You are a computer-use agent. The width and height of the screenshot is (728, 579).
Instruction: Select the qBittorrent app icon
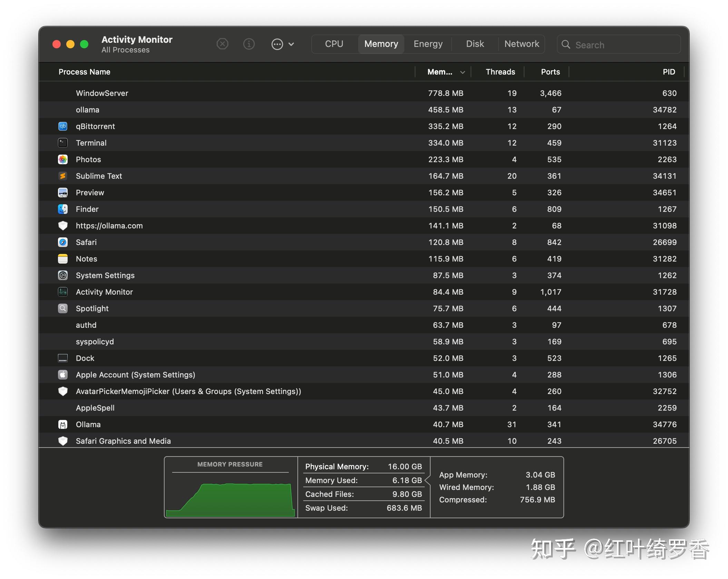[63, 126]
